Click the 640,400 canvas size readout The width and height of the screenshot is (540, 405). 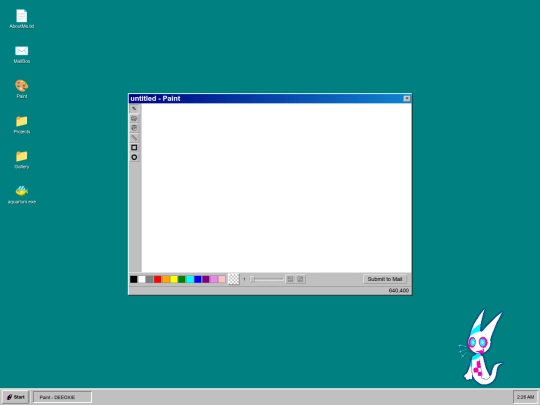[399, 291]
